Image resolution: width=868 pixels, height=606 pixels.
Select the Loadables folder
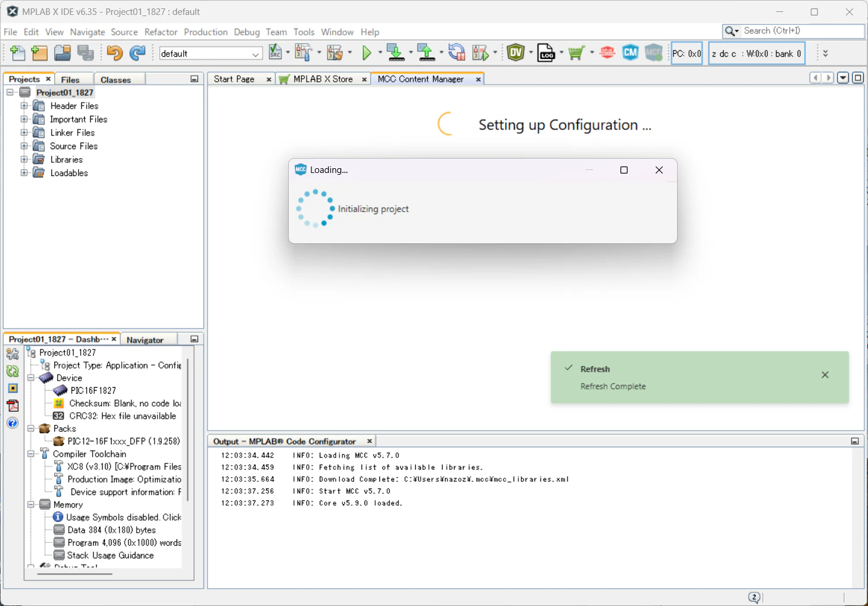tap(69, 173)
